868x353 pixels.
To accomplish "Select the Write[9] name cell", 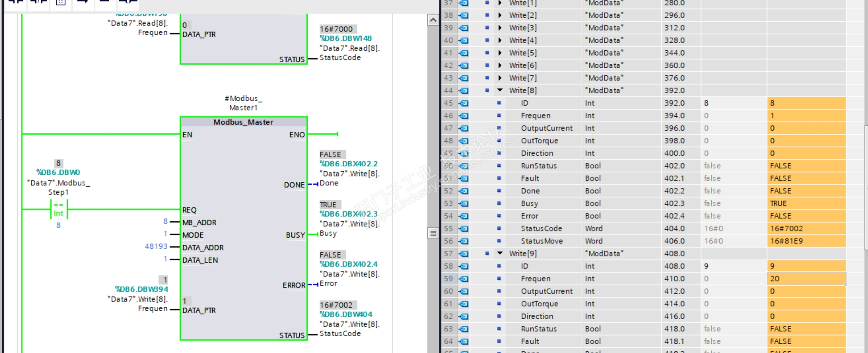I will [523, 254].
